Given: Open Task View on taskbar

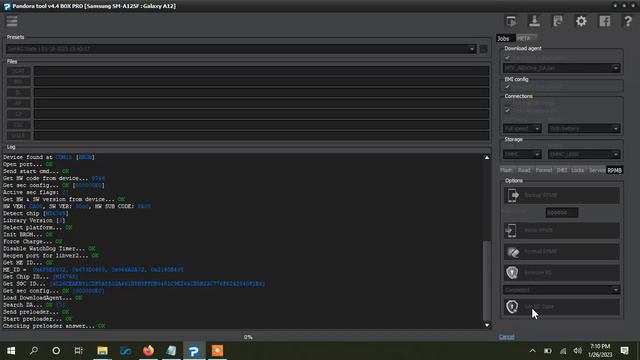Looking at the screenshot, I should coord(78,351).
